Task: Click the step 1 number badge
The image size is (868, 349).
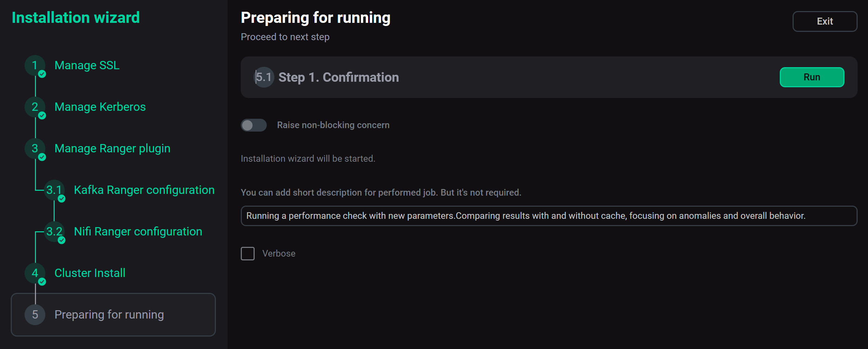Action: (x=35, y=65)
